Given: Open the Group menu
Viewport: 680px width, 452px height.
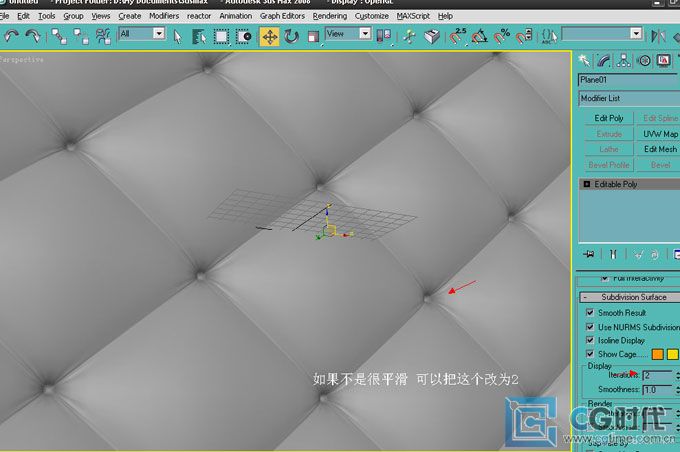Looking at the screenshot, I should pyautogui.click(x=73, y=16).
